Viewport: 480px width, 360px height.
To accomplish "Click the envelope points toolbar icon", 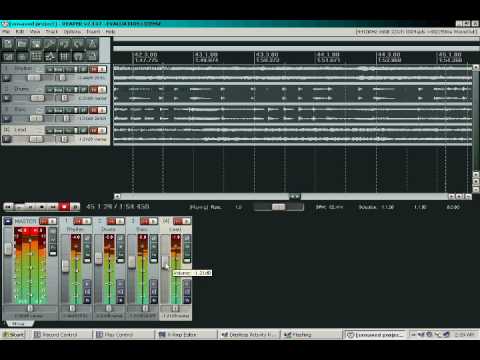I will [x=50, y=56].
